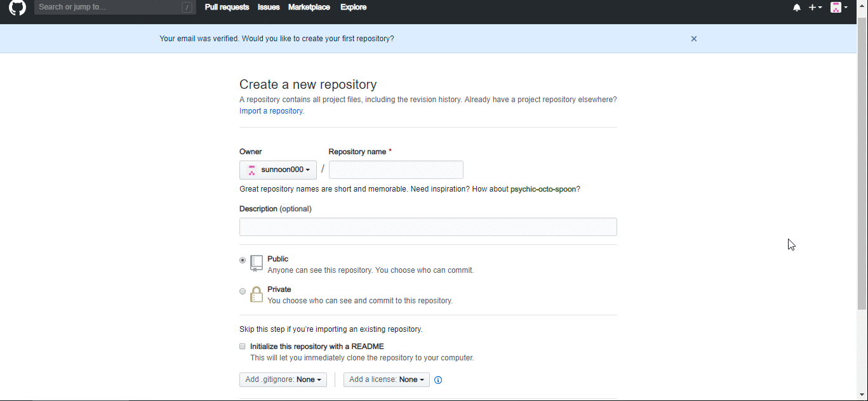Click the Public option label text
The image size is (868, 401).
(x=278, y=259)
